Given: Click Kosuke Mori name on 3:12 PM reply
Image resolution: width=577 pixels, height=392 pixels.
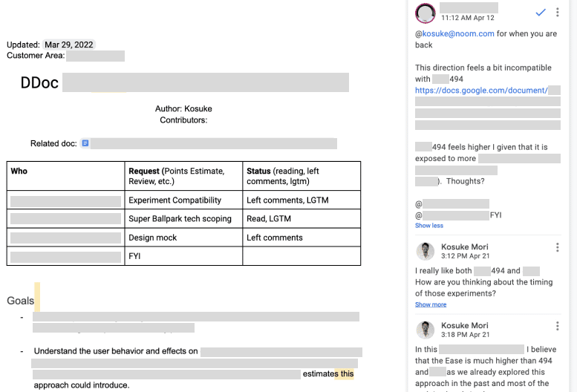Looking at the screenshot, I should [x=464, y=246].
